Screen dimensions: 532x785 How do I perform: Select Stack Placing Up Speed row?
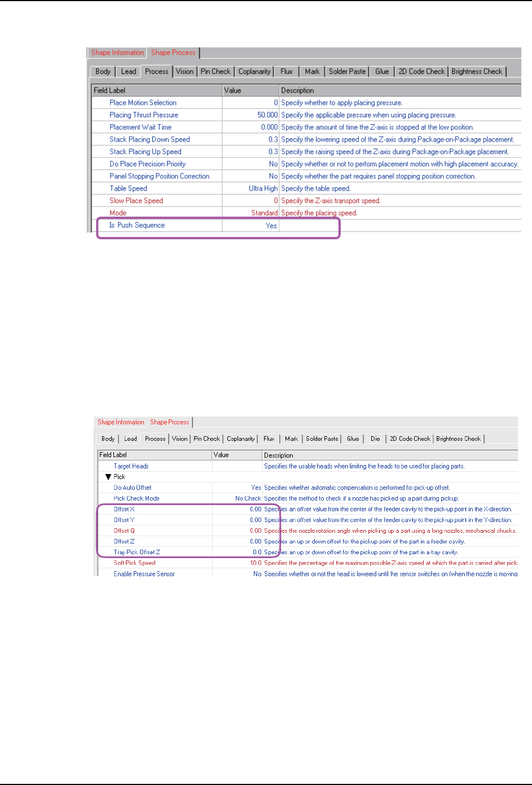tap(306, 151)
